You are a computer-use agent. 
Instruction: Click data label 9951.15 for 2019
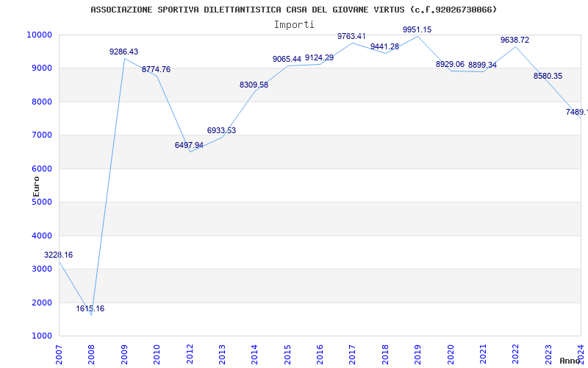pyautogui.click(x=417, y=29)
